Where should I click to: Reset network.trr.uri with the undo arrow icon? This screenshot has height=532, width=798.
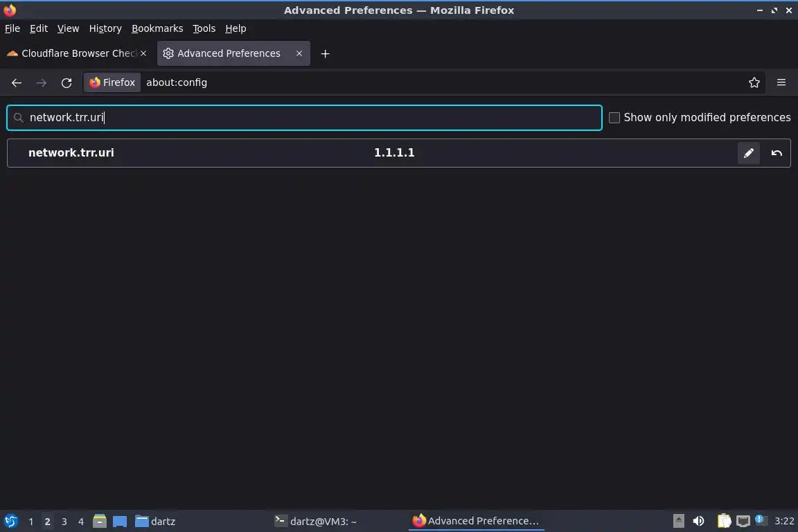pos(776,153)
